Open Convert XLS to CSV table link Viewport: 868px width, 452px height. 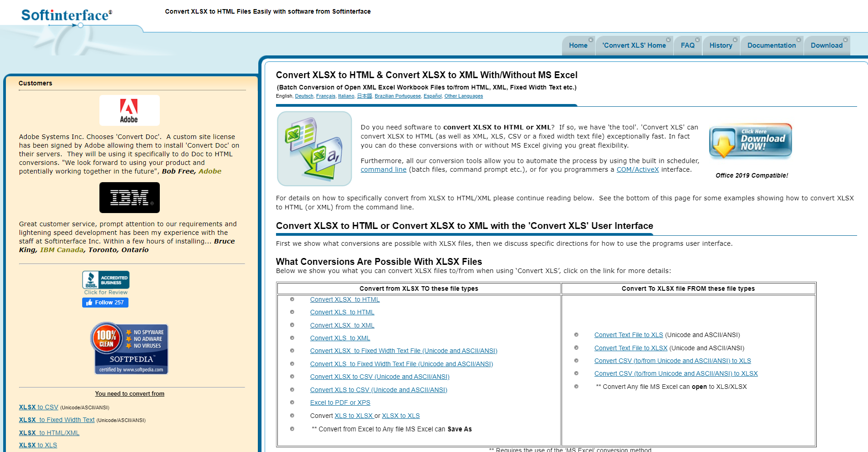[379, 390]
